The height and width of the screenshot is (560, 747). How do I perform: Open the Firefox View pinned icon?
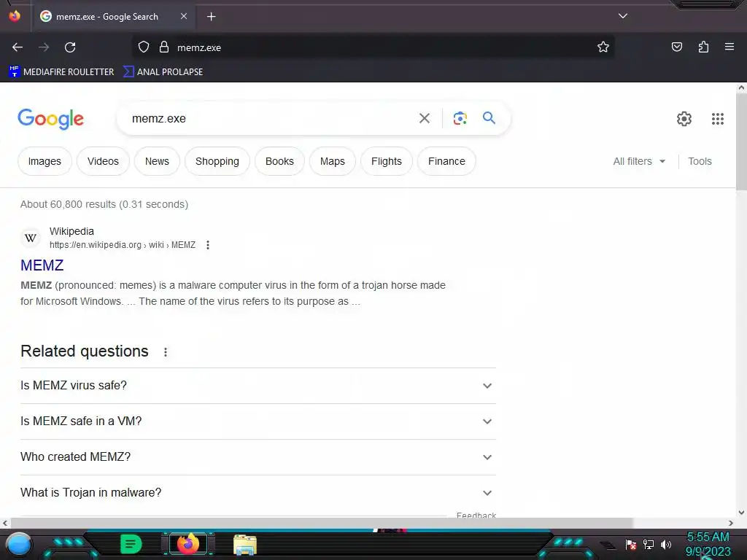pyautogui.click(x=15, y=16)
